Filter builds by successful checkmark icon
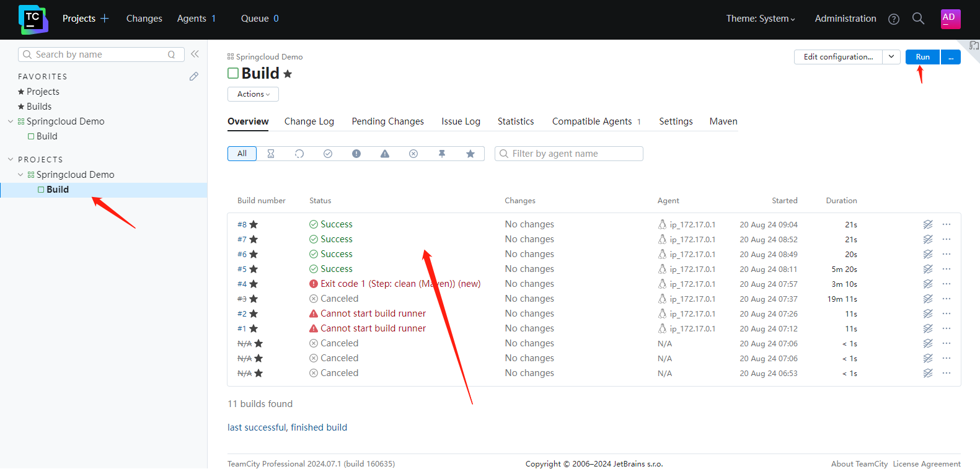This screenshot has width=980, height=469. (328, 154)
